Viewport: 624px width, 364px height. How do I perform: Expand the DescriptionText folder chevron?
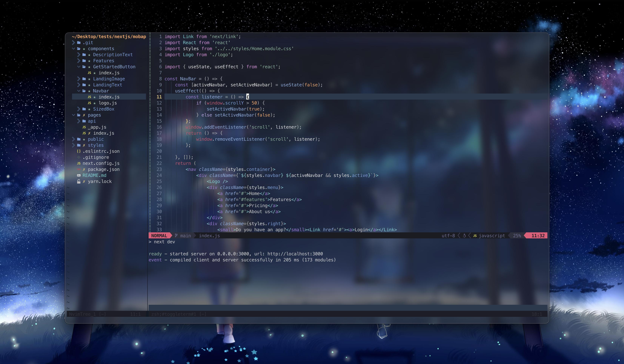coord(78,55)
